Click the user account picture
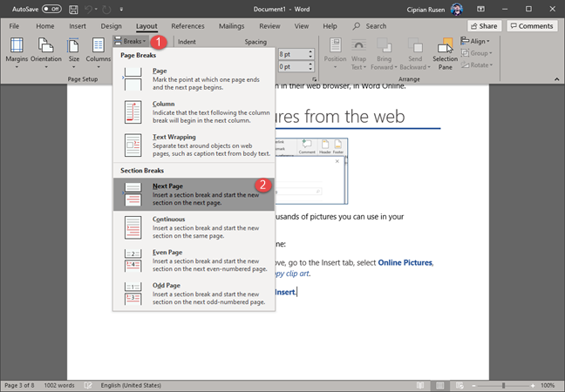 click(457, 10)
